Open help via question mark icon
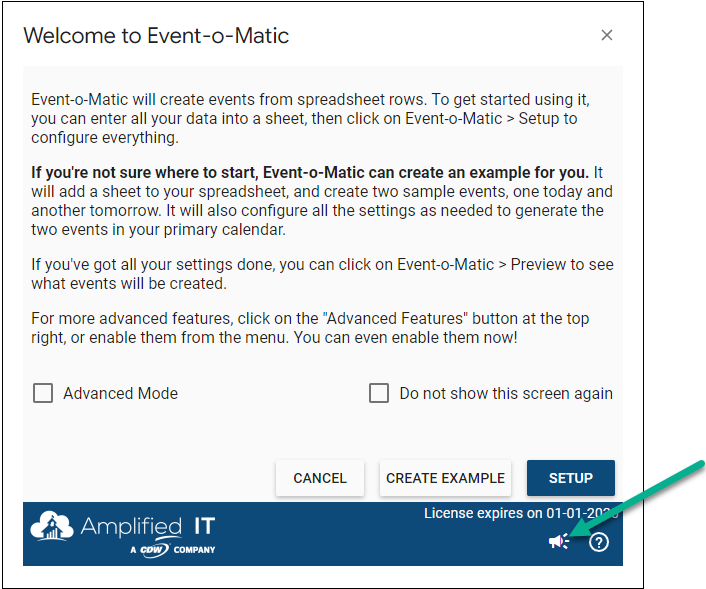 click(x=598, y=542)
